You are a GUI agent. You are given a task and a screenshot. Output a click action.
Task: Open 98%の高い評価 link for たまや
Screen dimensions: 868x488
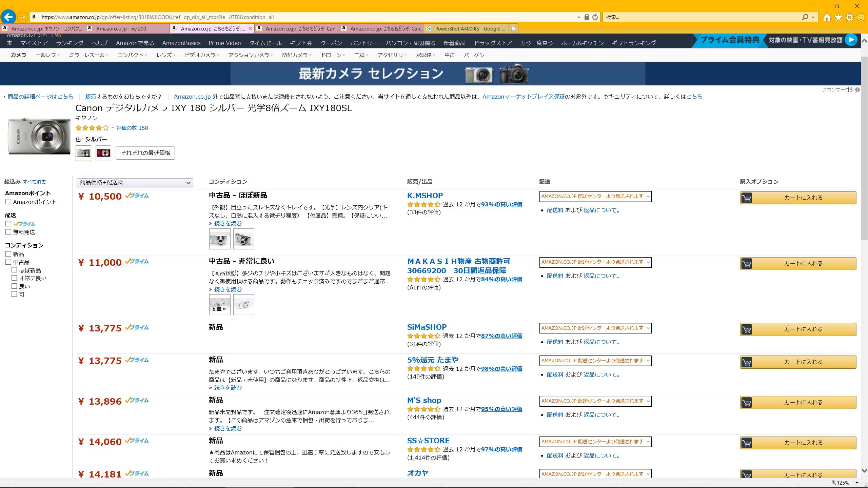click(x=501, y=369)
